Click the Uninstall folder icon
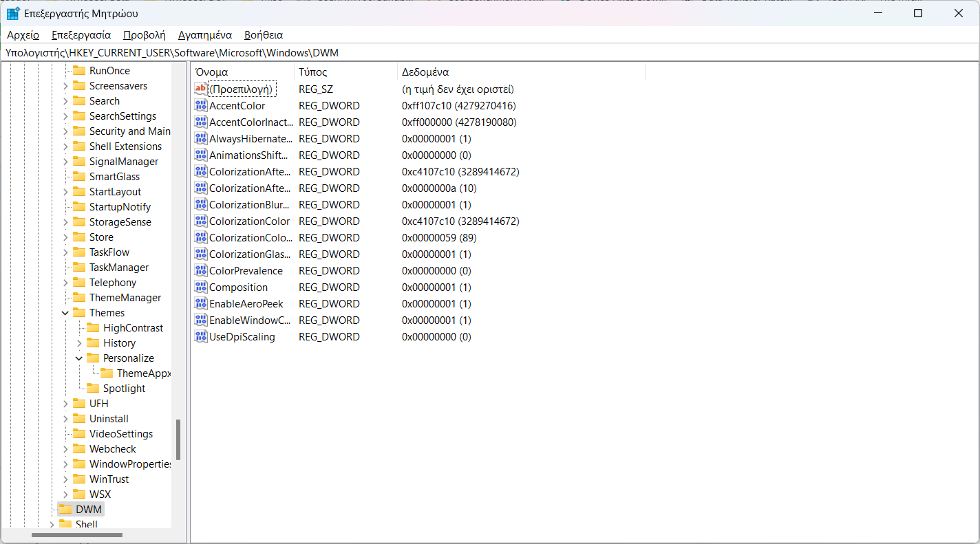The height and width of the screenshot is (544, 980). tap(78, 419)
